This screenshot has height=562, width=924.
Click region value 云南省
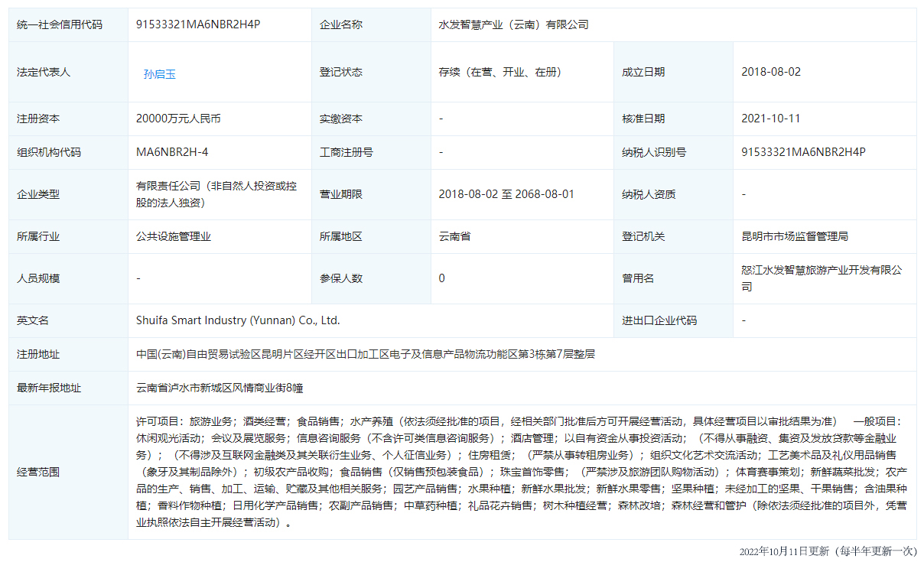click(454, 236)
